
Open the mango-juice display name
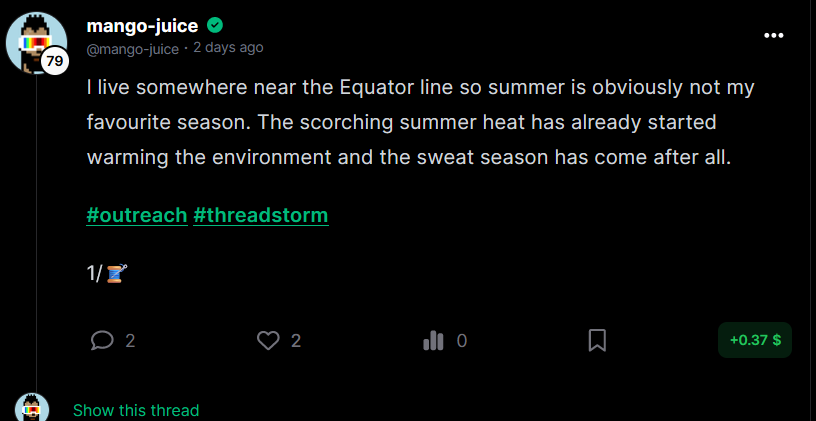coord(142,25)
